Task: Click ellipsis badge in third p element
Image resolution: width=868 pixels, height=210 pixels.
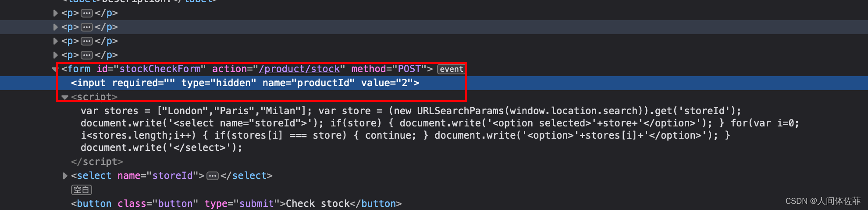Action: (87, 41)
